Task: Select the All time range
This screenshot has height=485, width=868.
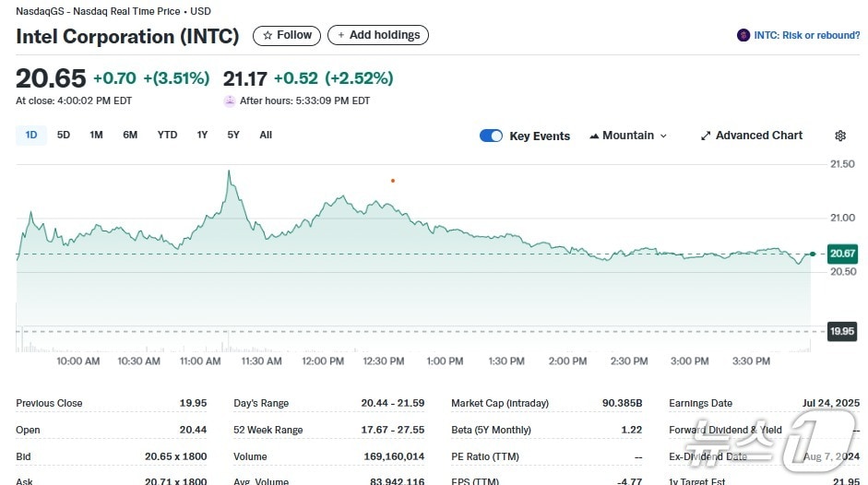Action: 266,135
